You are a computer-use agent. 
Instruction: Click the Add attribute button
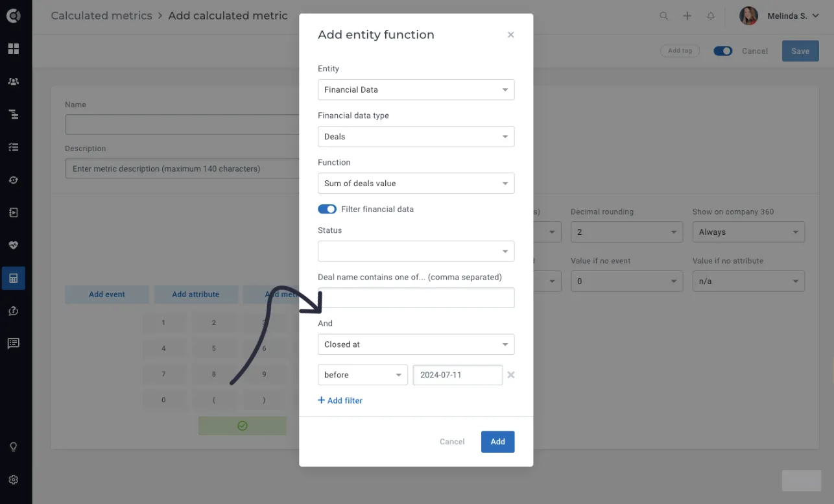click(x=196, y=294)
